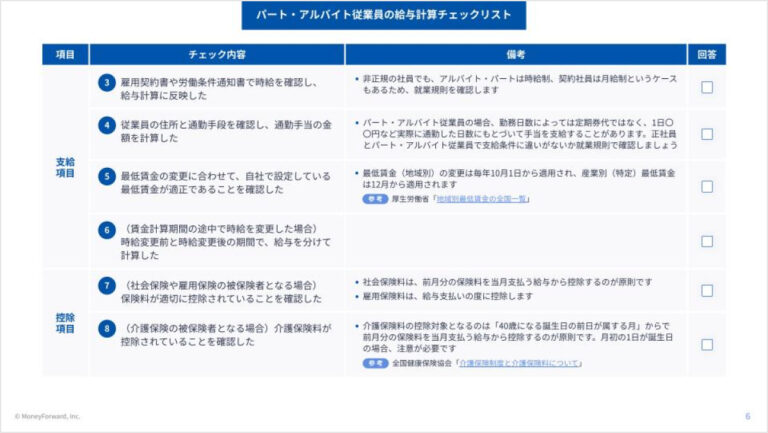The height and width of the screenshot is (433, 768).
Task: Click text （賃金計算期間の途中で時給を変更した場合）
Action: (x=221, y=229)
